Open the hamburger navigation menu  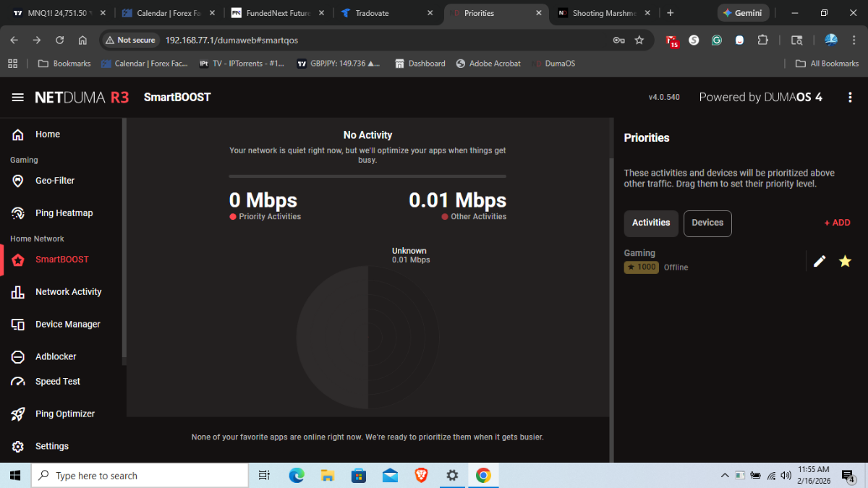coord(18,98)
